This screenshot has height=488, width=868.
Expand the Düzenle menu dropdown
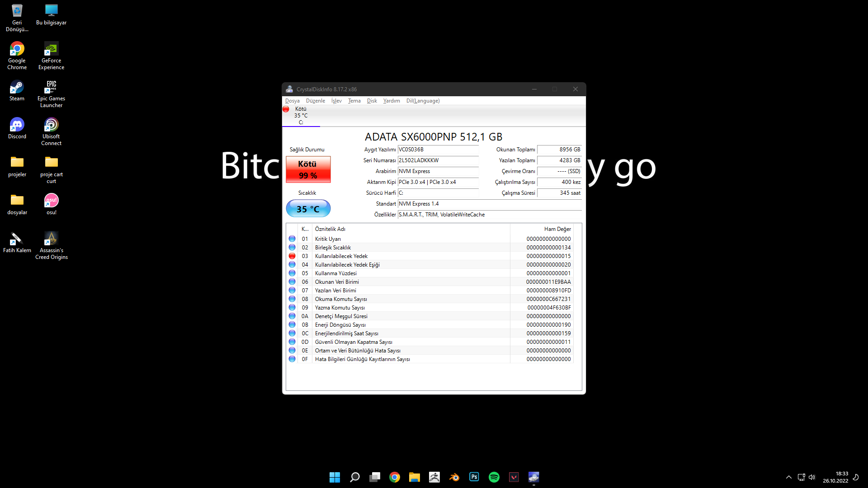[x=315, y=100]
